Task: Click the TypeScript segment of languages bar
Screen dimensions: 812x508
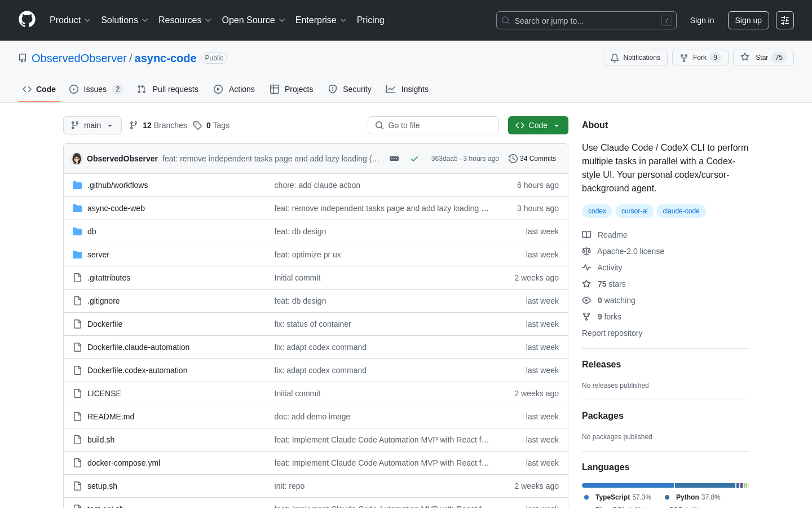Action: click(x=628, y=485)
